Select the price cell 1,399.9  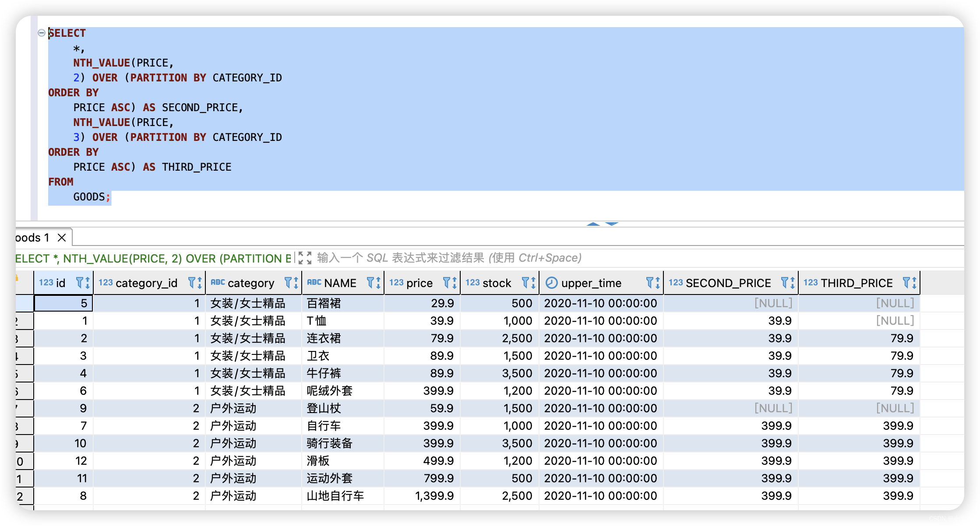422,496
